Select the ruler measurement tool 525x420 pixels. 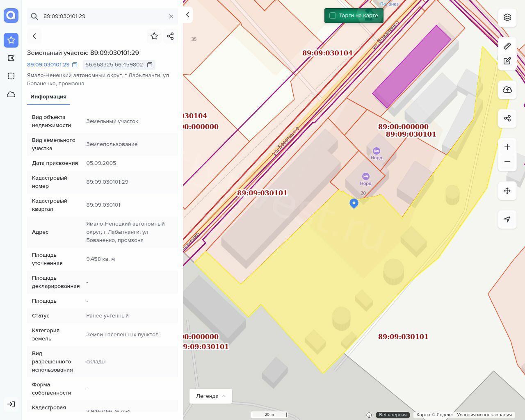[507, 46]
